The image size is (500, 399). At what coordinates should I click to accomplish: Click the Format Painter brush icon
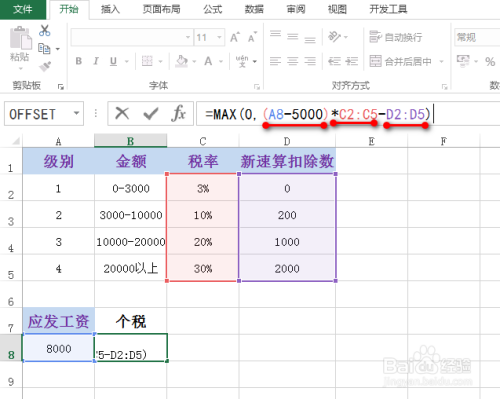[45, 66]
